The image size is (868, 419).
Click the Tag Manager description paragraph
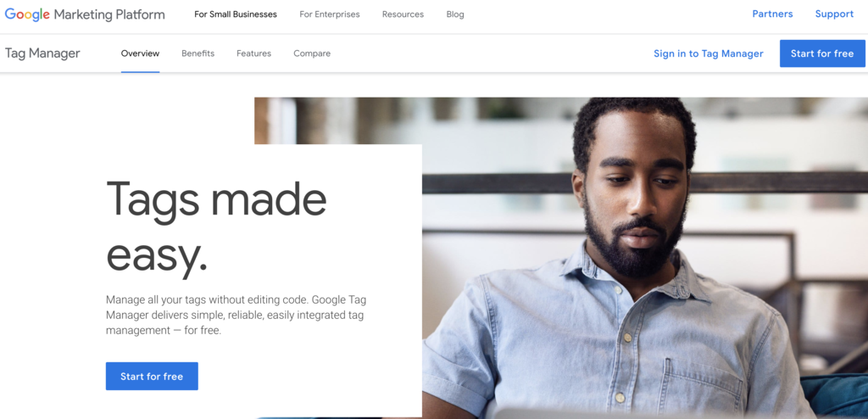pyautogui.click(x=236, y=315)
